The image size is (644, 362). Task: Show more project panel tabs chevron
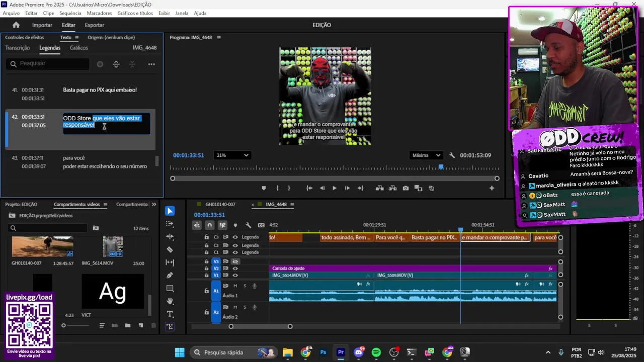click(154, 205)
